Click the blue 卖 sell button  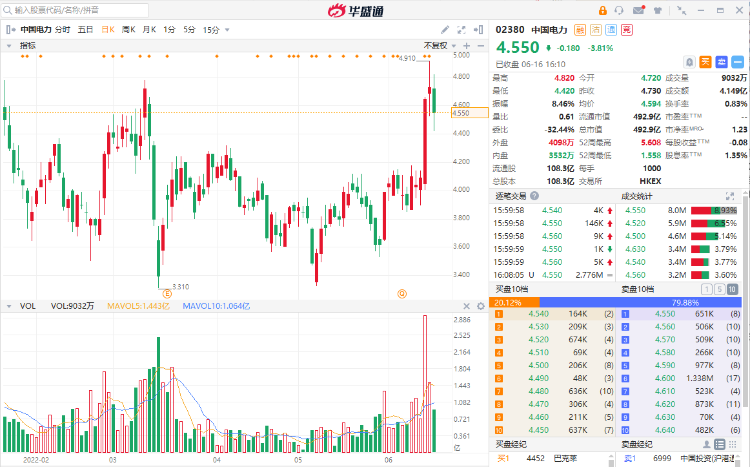(x=722, y=62)
